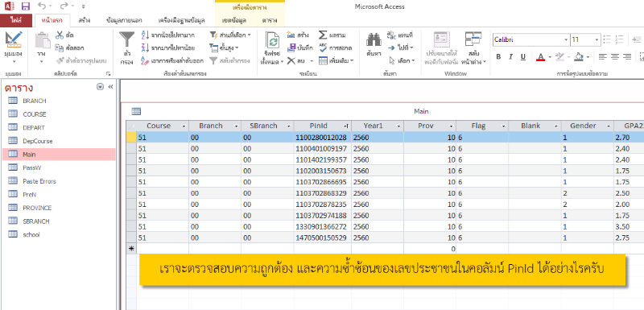Click the Totals (ผลรวม) sigma icon

point(323,35)
